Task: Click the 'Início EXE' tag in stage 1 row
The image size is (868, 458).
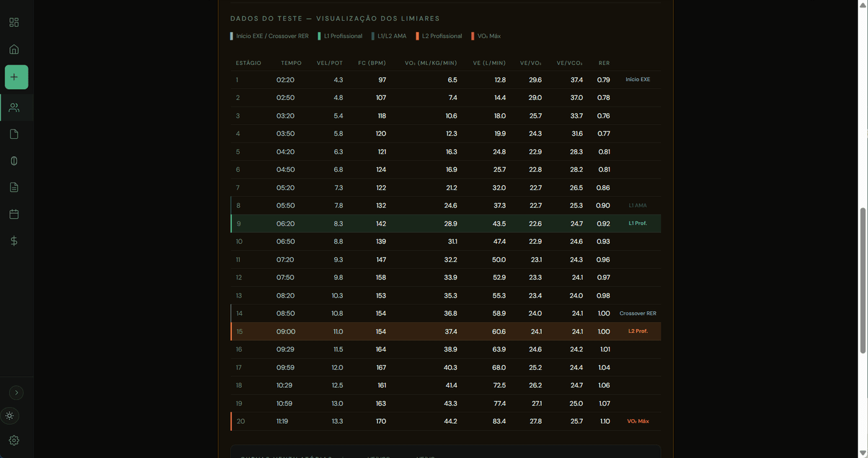Action: [x=638, y=79]
